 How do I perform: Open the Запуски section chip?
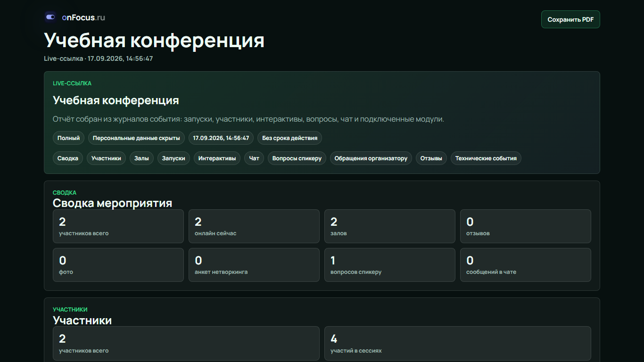click(x=173, y=158)
